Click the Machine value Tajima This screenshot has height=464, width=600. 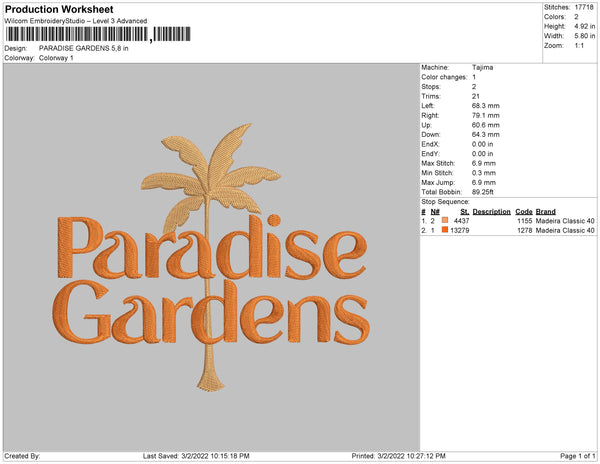[483, 67]
